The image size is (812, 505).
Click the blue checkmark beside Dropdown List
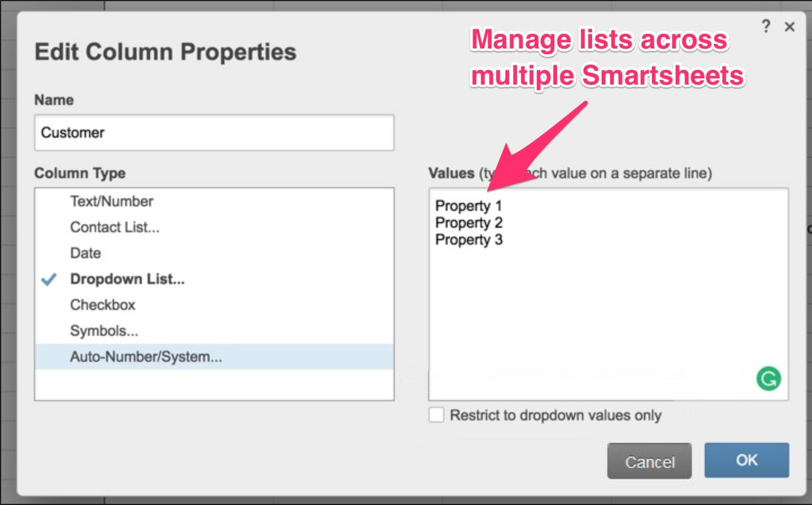(50, 279)
